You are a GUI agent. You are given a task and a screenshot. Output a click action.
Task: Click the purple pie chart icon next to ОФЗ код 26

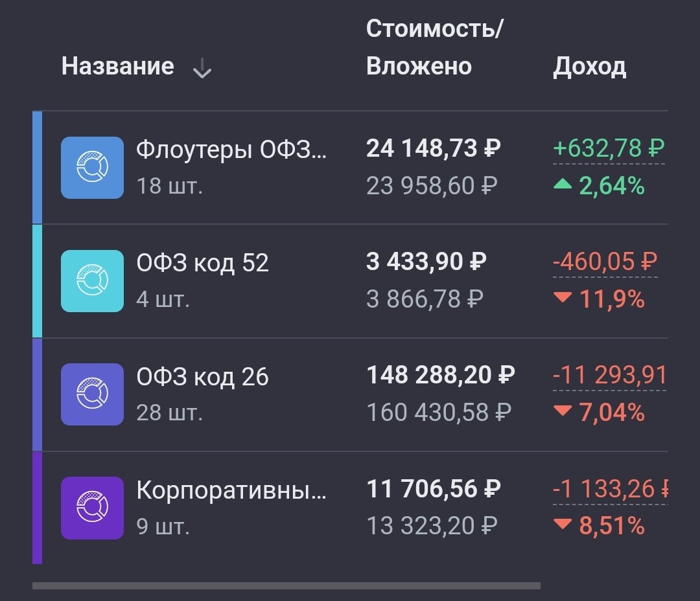[91, 394]
